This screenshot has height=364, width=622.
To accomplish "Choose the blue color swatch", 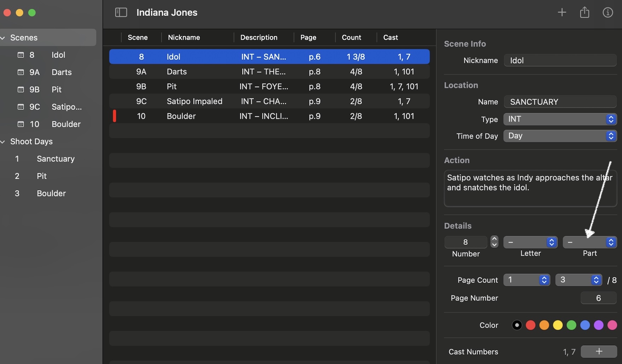I will [585, 325].
